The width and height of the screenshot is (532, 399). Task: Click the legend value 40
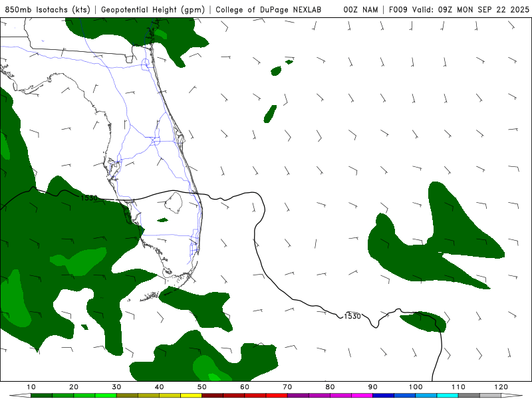[159, 387]
